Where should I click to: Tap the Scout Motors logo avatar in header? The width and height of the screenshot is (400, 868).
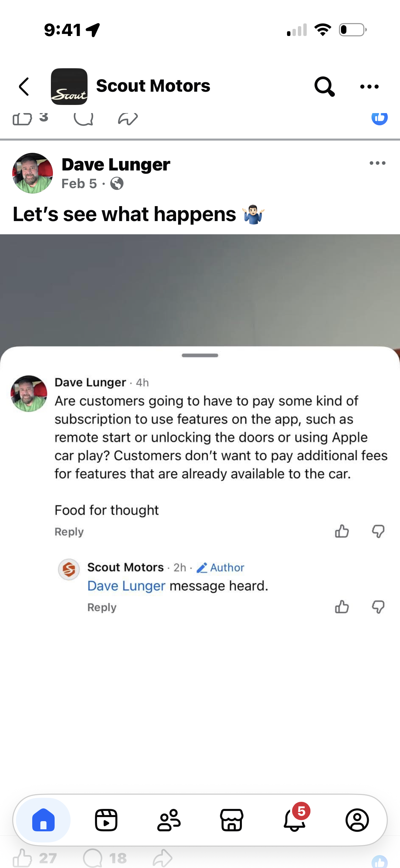tap(69, 87)
